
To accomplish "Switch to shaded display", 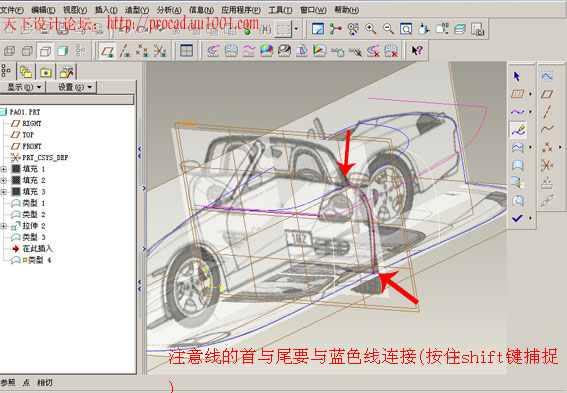I will tap(63, 51).
